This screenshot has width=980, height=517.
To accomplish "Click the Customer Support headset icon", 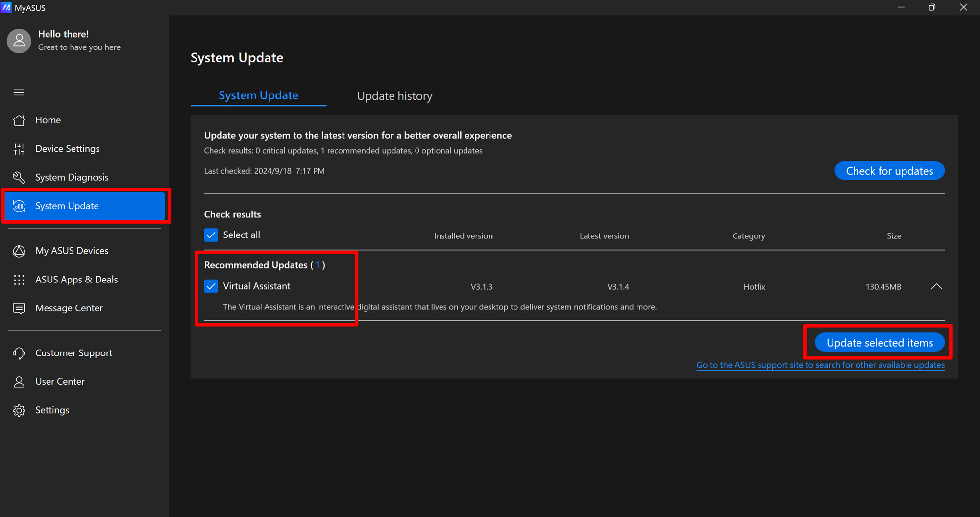I will [x=19, y=353].
